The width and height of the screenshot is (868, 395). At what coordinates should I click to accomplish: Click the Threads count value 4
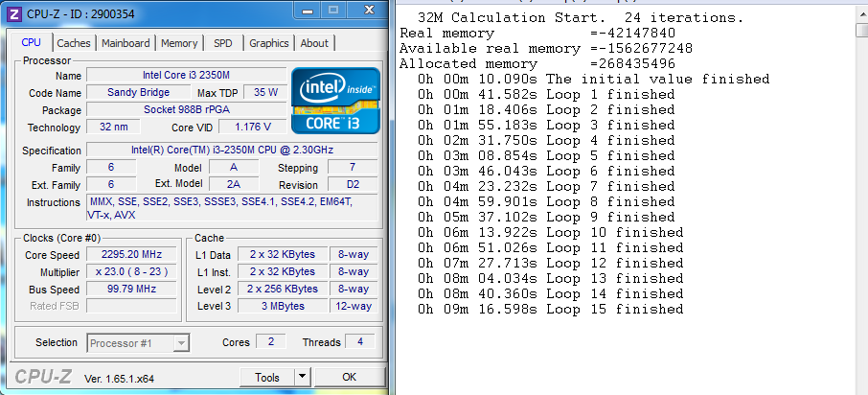360,342
